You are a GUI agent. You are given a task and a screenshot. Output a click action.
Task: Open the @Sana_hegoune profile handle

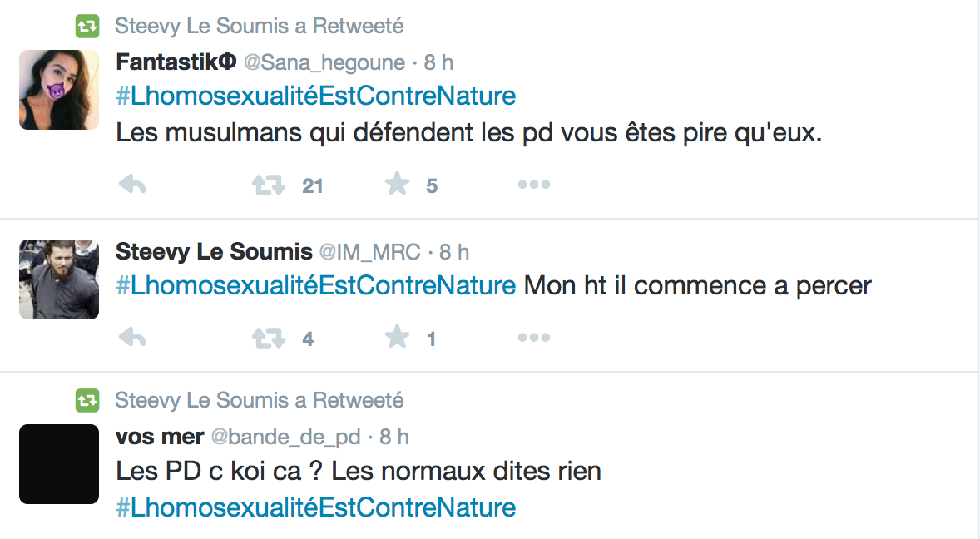(324, 62)
